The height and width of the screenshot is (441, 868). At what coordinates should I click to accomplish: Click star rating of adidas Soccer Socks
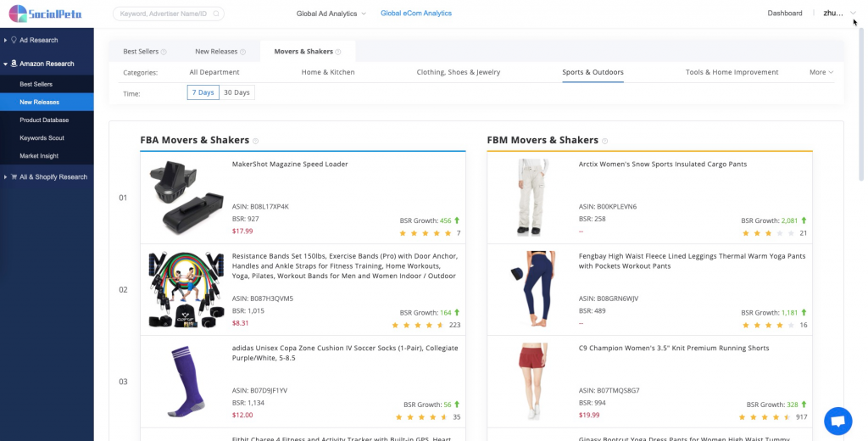click(422, 417)
